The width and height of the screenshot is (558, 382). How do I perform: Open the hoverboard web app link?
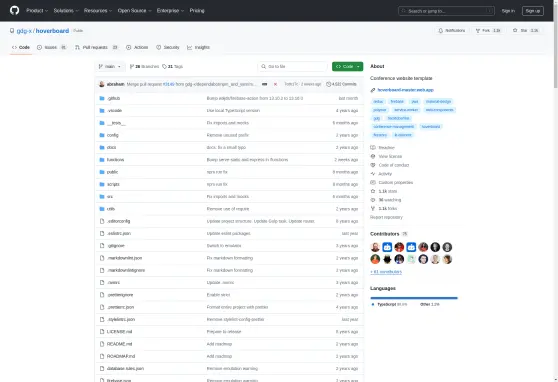[x=405, y=90]
